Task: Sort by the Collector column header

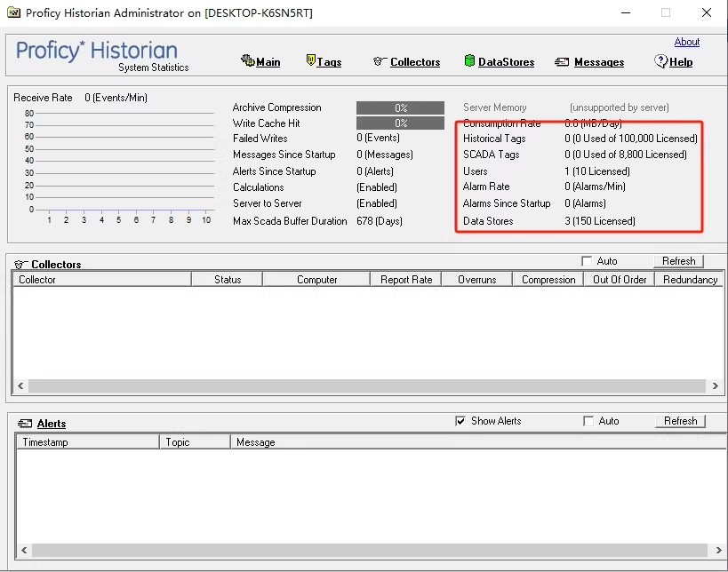Action: (102, 279)
